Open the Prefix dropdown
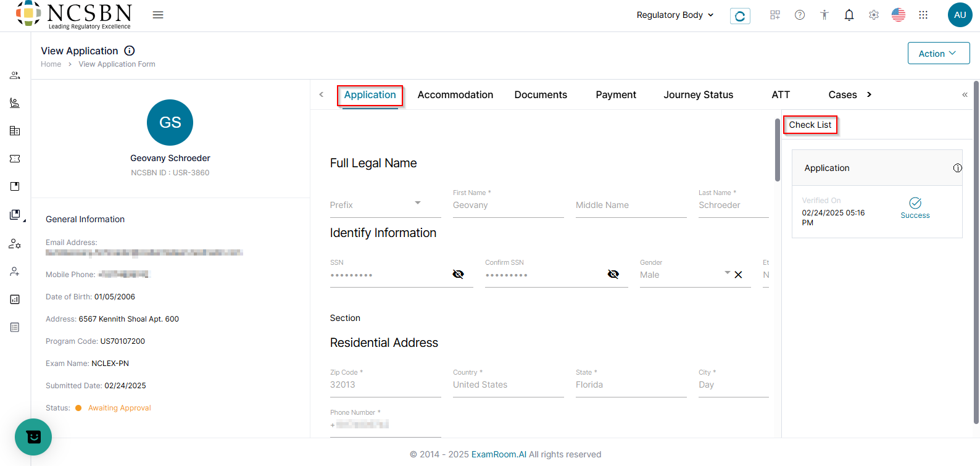This screenshot has height=466, width=980. [417, 203]
